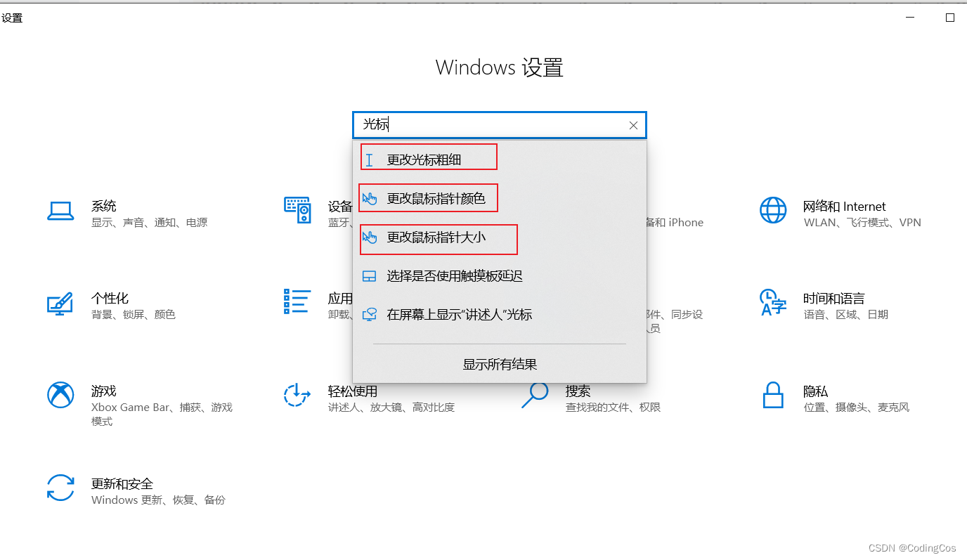Open the 更新和安全 category title
Image resolution: width=967 pixels, height=560 pixels.
click(x=122, y=483)
